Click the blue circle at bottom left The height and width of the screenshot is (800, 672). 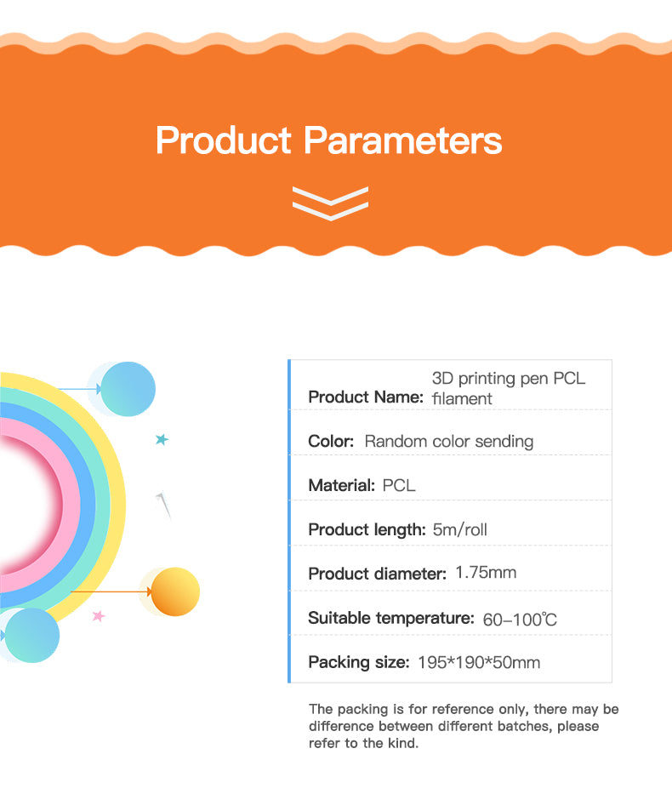(31, 635)
